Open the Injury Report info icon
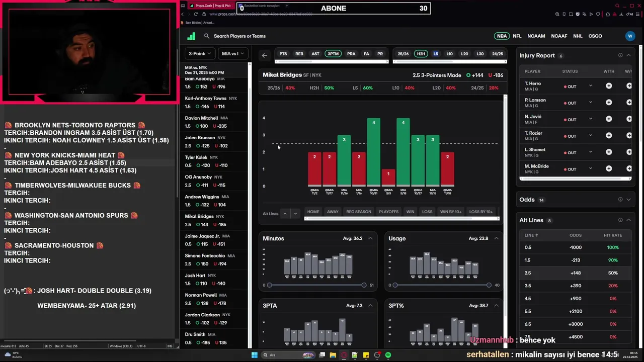This screenshot has width=644, height=362. (x=620, y=55)
